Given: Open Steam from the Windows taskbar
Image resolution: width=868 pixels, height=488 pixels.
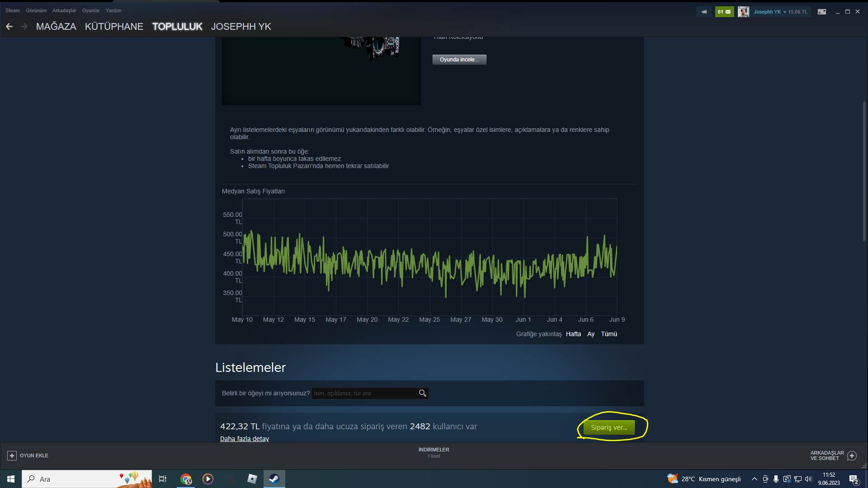Looking at the screenshot, I should (274, 479).
